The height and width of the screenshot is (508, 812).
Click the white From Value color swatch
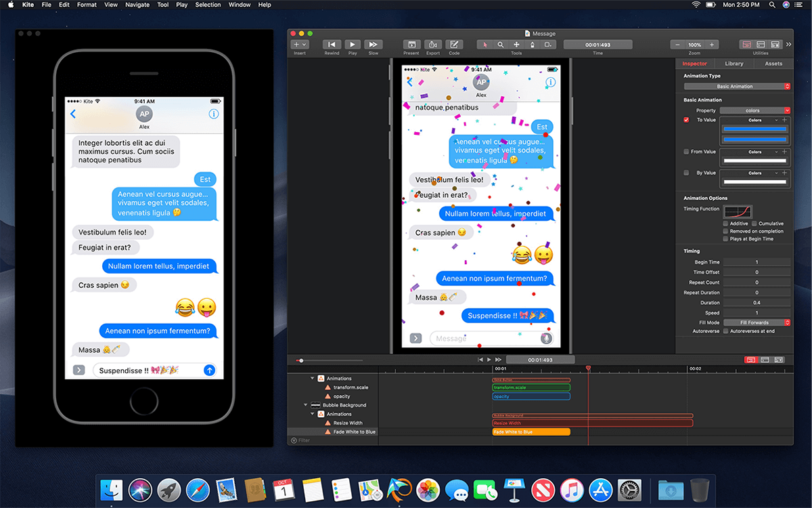[x=754, y=161]
